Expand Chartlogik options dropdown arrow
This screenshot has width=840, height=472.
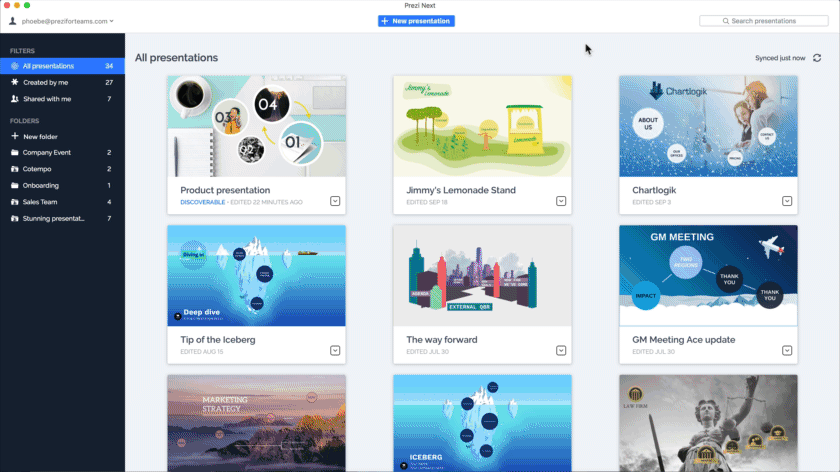787,201
